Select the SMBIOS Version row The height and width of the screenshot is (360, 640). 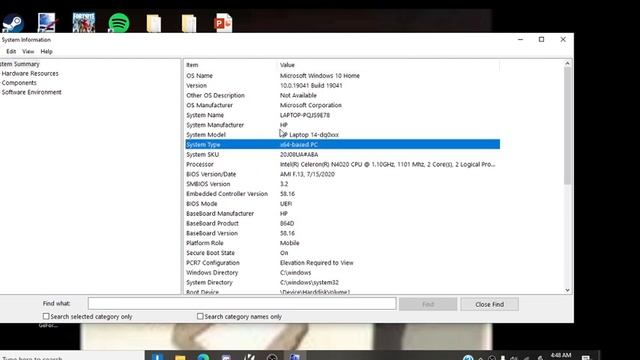342,184
